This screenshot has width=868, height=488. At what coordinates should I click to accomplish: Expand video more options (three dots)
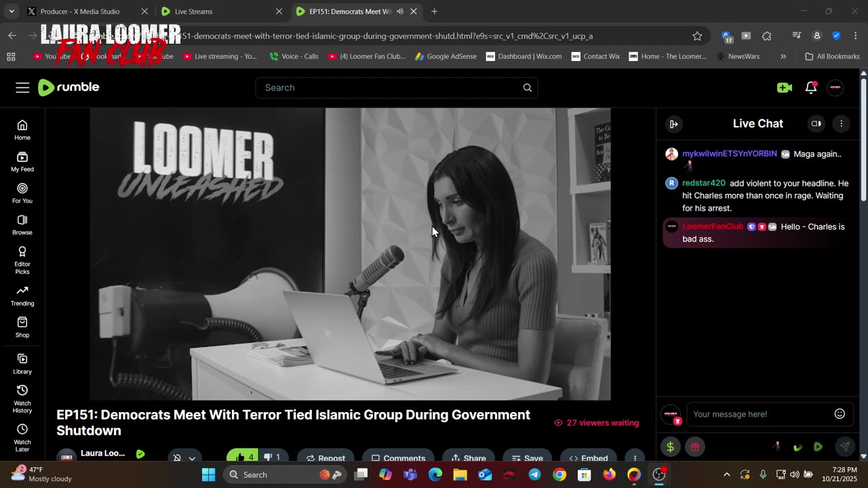pyautogui.click(x=635, y=458)
